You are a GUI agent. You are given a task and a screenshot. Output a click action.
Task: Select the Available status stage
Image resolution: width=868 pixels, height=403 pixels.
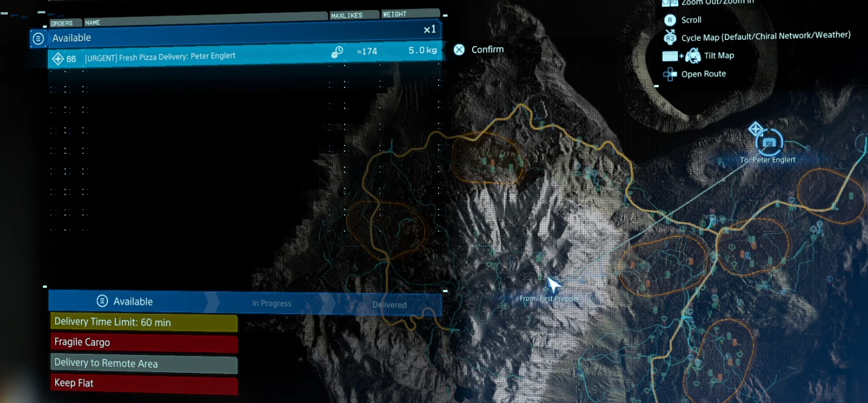126,301
